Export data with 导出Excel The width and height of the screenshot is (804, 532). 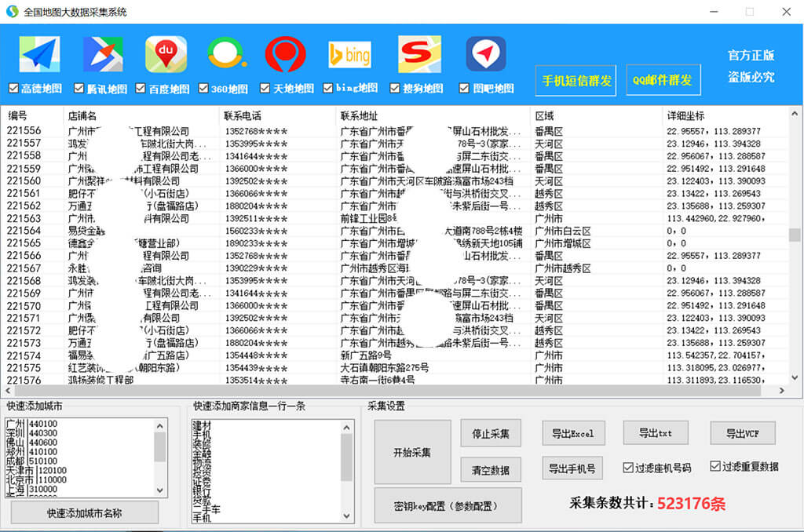pos(573,432)
